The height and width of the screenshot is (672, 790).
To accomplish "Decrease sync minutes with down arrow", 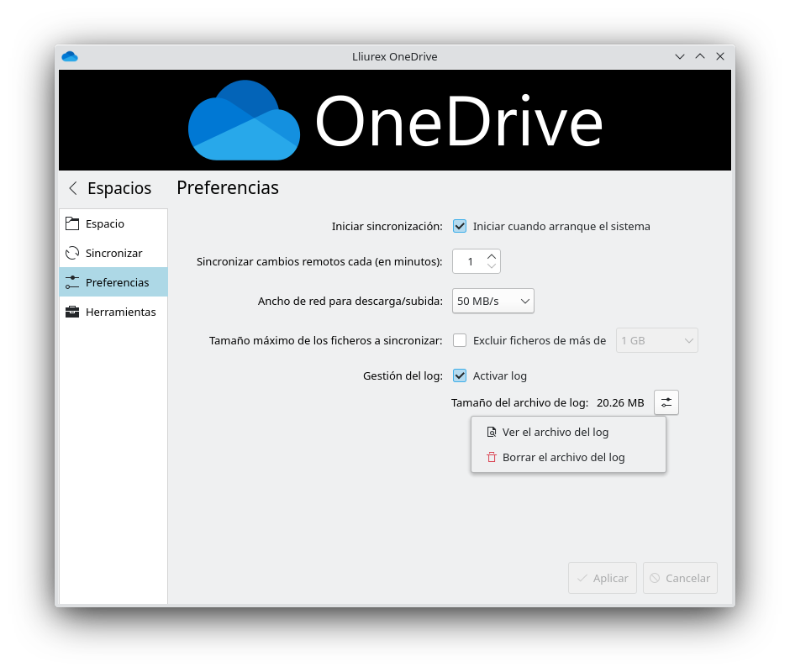I will click(492, 267).
